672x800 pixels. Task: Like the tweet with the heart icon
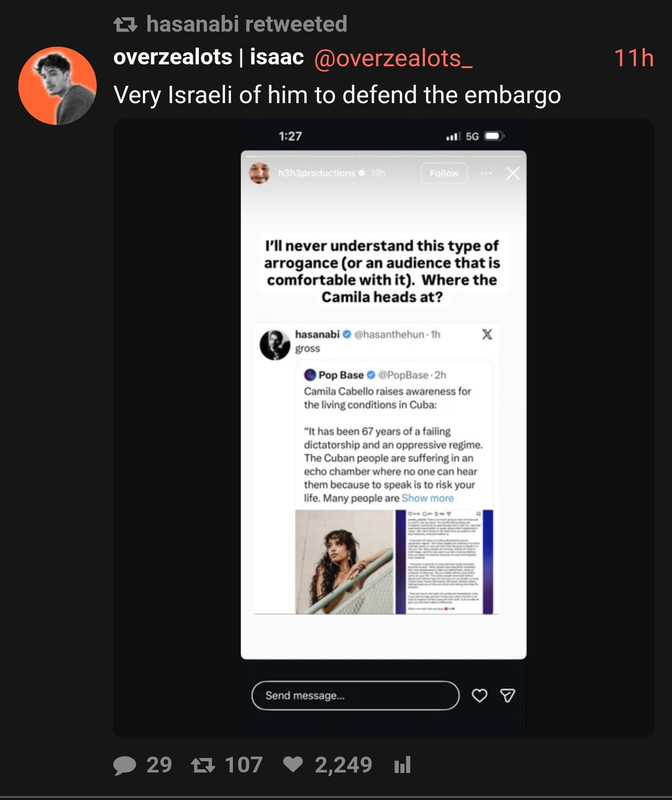coord(293,765)
